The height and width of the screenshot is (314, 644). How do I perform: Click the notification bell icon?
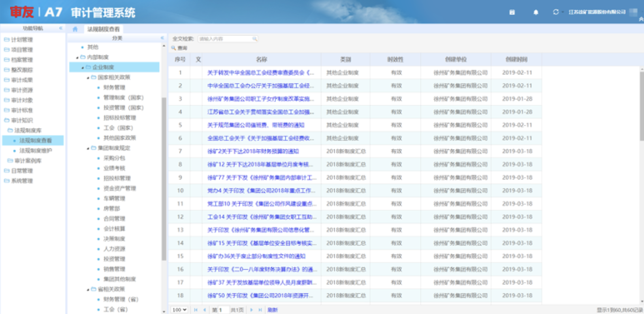click(x=536, y=12)
